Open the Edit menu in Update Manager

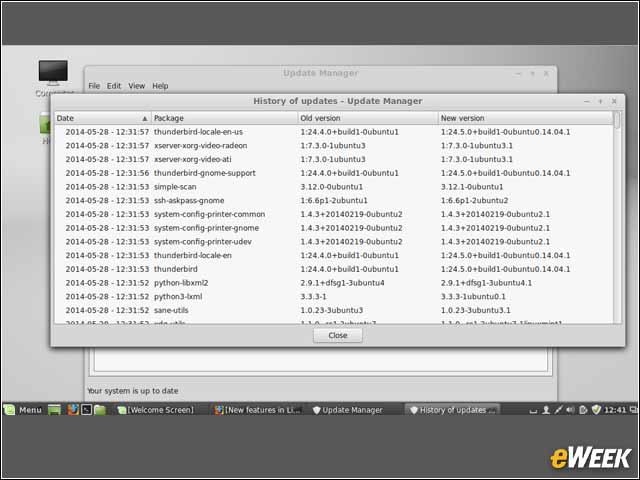coord(114,86)
